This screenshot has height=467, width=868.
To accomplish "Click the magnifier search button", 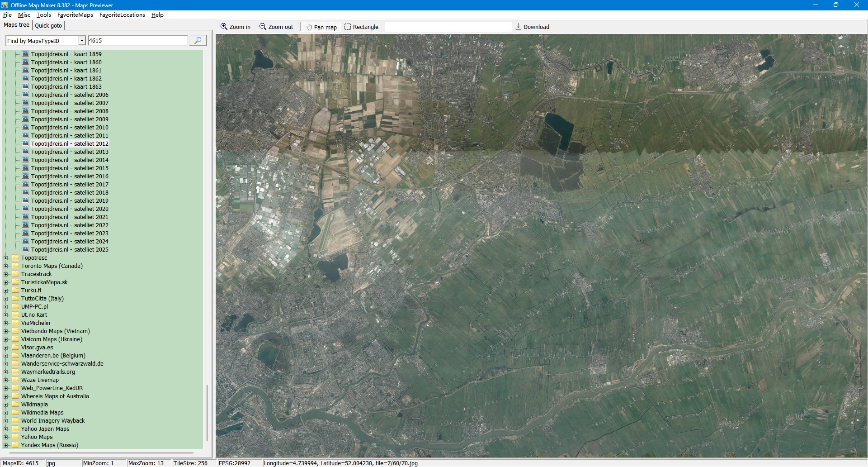I will [198, 41].
